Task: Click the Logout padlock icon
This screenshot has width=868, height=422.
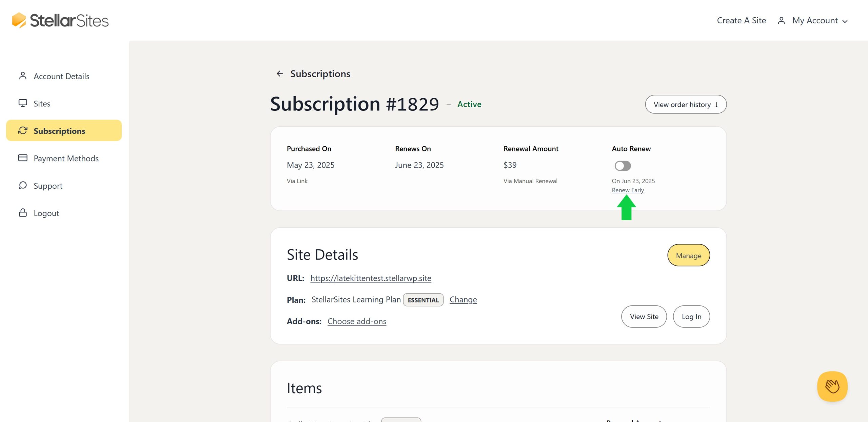Action: click(23, 213)
